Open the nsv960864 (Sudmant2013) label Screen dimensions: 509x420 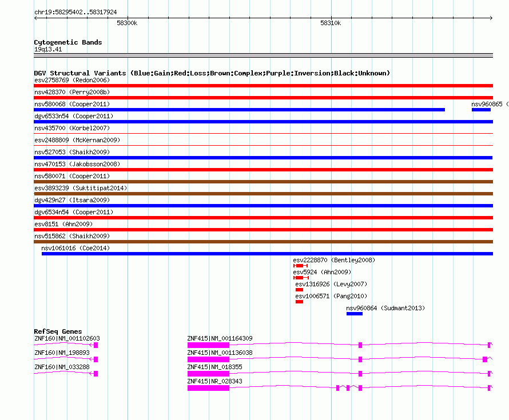tap(385, 308)
